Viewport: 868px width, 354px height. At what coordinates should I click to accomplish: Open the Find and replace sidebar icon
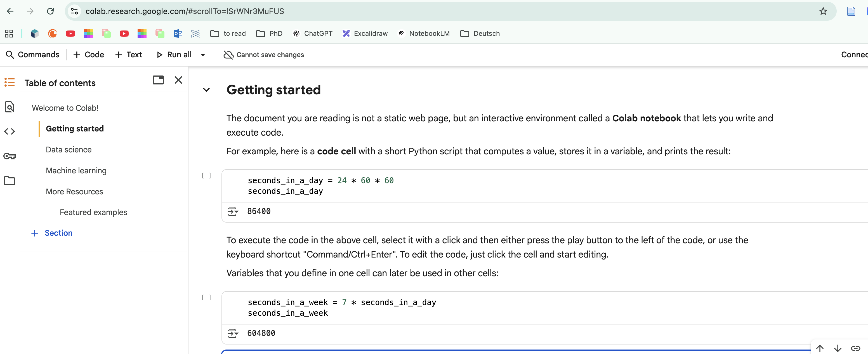point(10,107)
